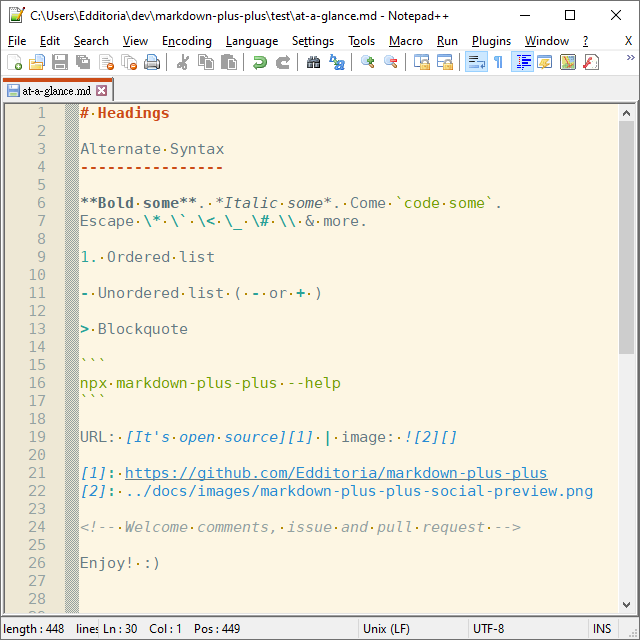Open the View menu

(x=135, y=41)
